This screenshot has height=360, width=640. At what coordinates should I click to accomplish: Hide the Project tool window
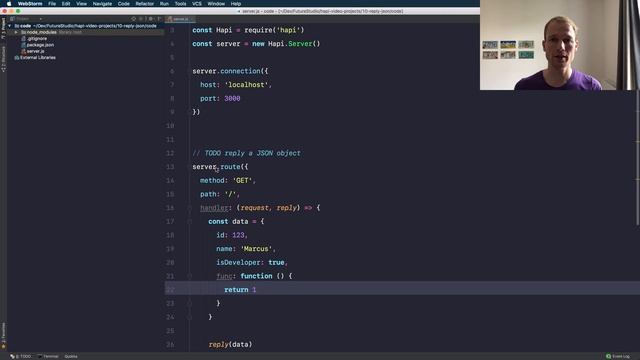click(x=159, y=19)
